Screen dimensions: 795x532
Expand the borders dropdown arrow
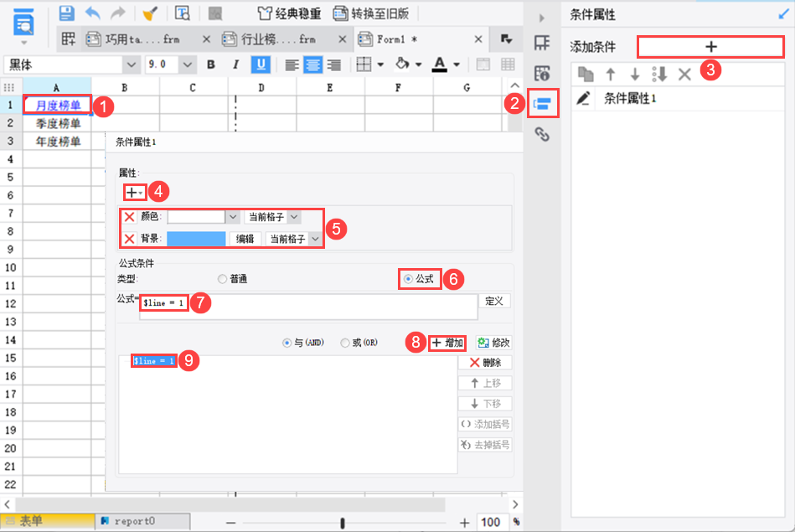click(380, 65)
